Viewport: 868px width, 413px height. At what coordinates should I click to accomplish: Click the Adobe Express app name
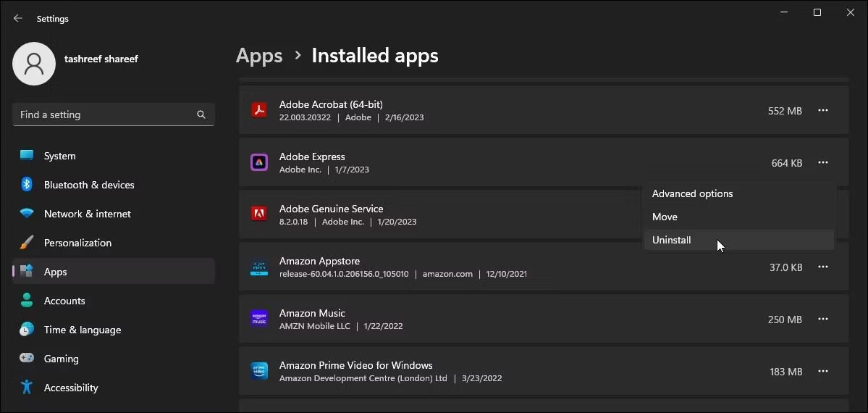pos(312,157)
